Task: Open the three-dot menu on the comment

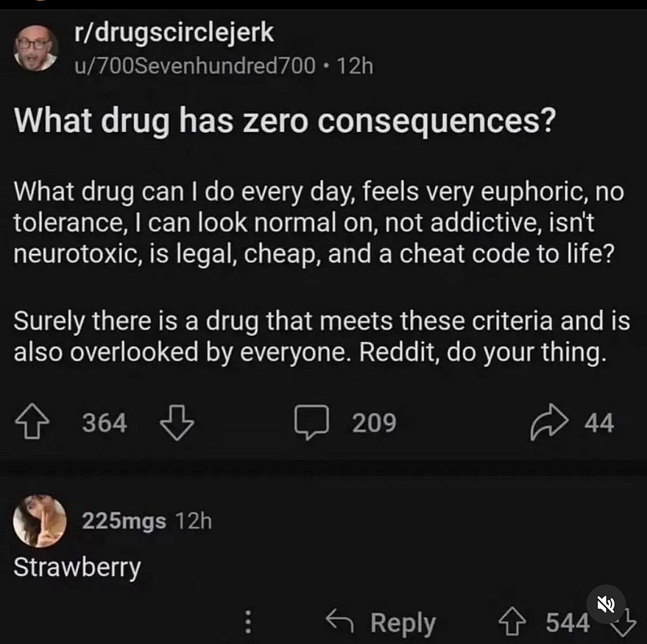Action: (x=247, y=622)
